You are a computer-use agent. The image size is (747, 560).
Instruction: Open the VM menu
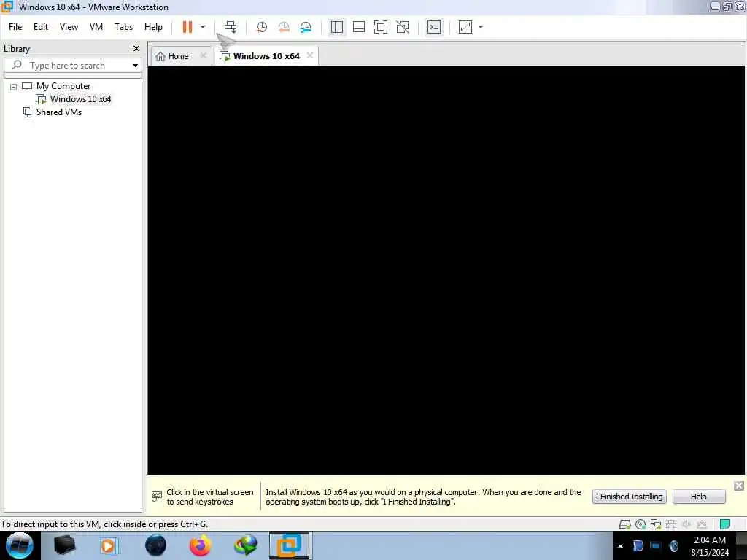tap(96, 27)
